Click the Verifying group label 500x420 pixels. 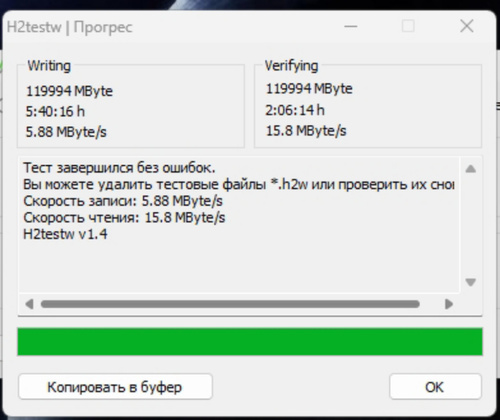tap(291, 66)
